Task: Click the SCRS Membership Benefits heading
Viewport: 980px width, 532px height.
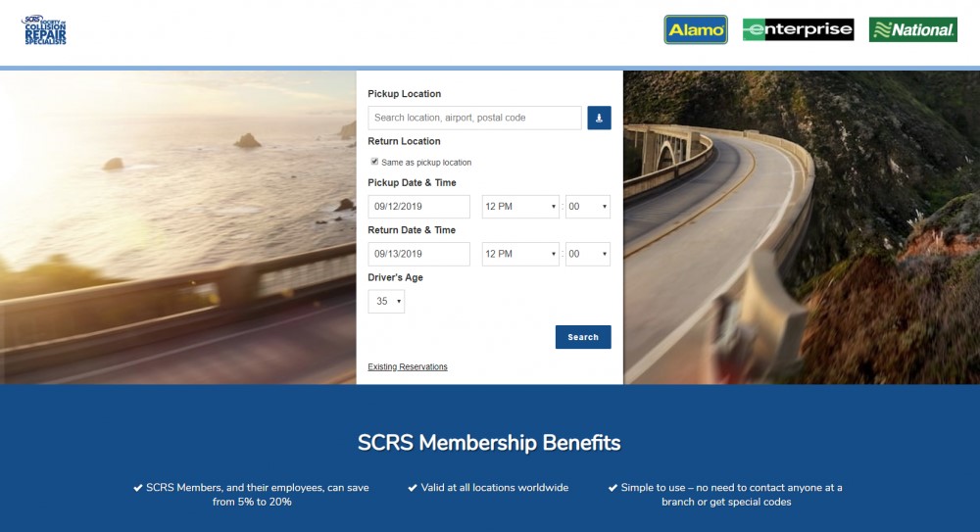Action: click(x=489, y=443)
